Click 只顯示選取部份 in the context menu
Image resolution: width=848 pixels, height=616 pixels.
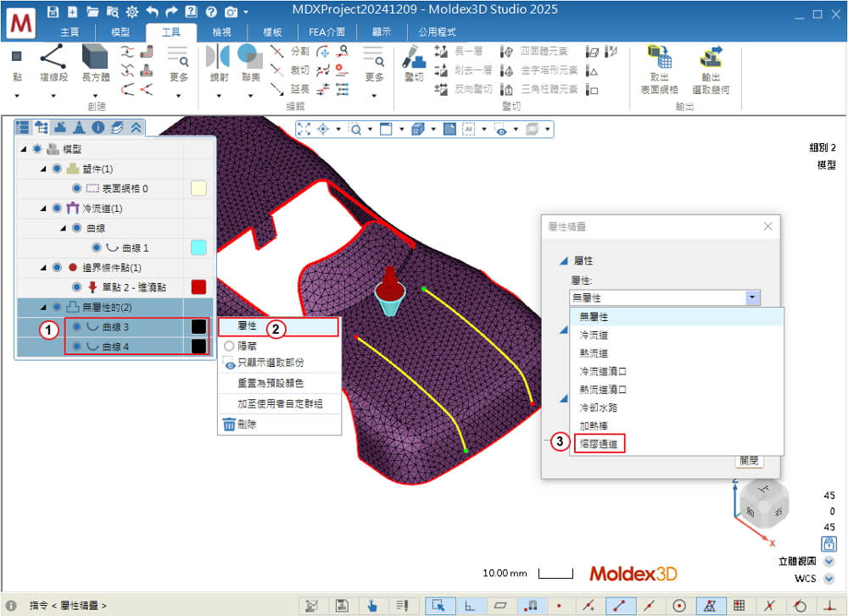pos(279,363)
